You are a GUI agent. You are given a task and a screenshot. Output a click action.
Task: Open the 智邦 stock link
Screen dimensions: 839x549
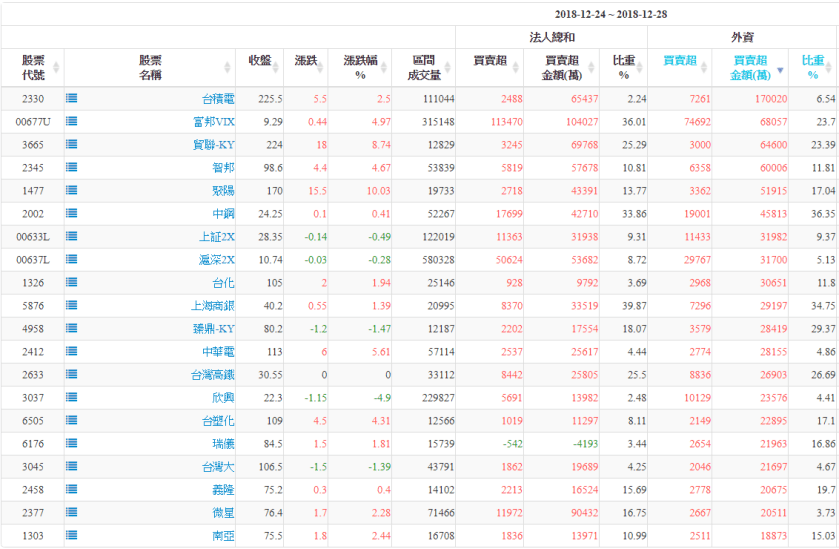point(223,167)
